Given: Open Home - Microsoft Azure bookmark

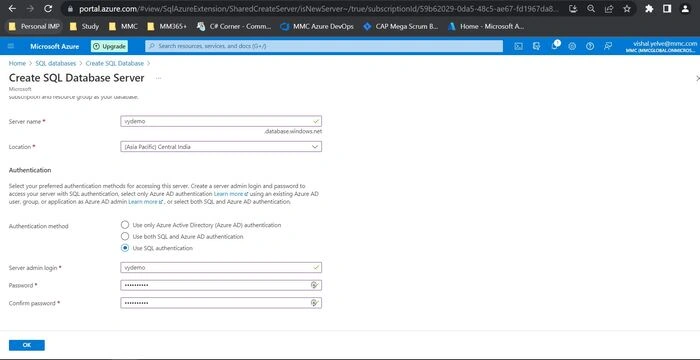Looking at the screenshot, I should 486,26.
